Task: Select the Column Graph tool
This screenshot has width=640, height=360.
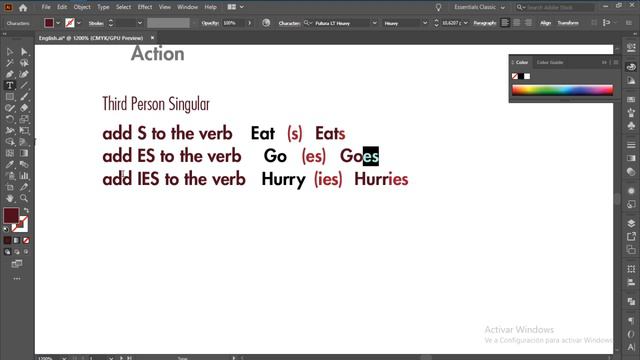Action: (x=24, y=176)
